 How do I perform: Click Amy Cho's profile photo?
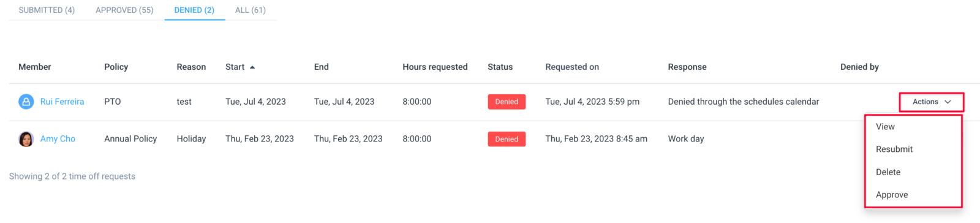point(26,139)
